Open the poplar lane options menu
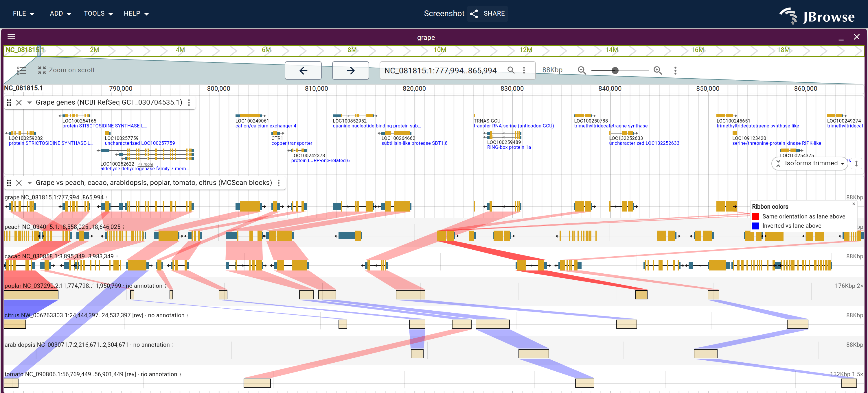This screenshot has height=393, width=868. [x=165, y=286]
